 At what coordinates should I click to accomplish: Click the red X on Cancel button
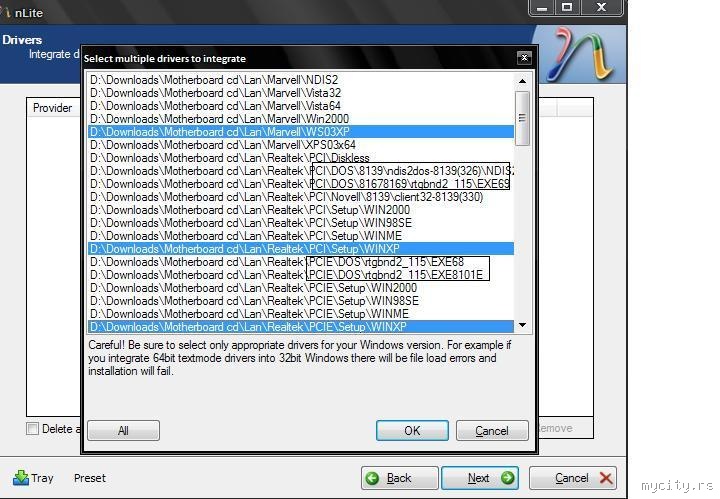point(606,478)
